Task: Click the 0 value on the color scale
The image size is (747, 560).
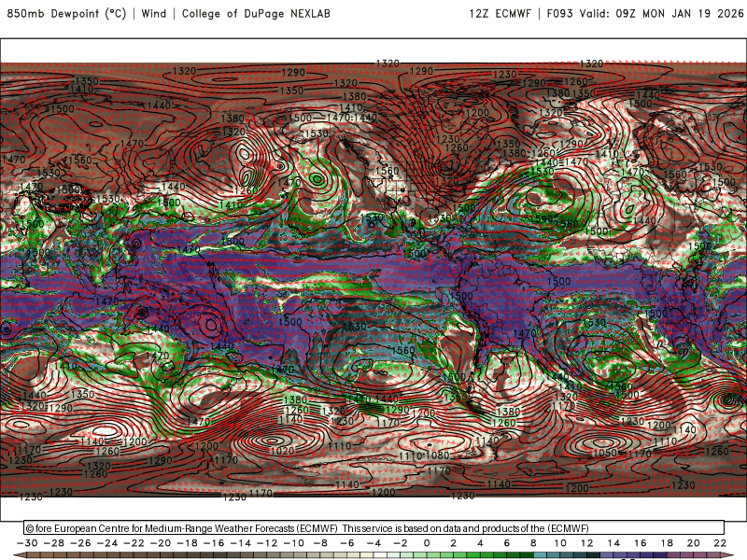Action: [x=427, y=543]
